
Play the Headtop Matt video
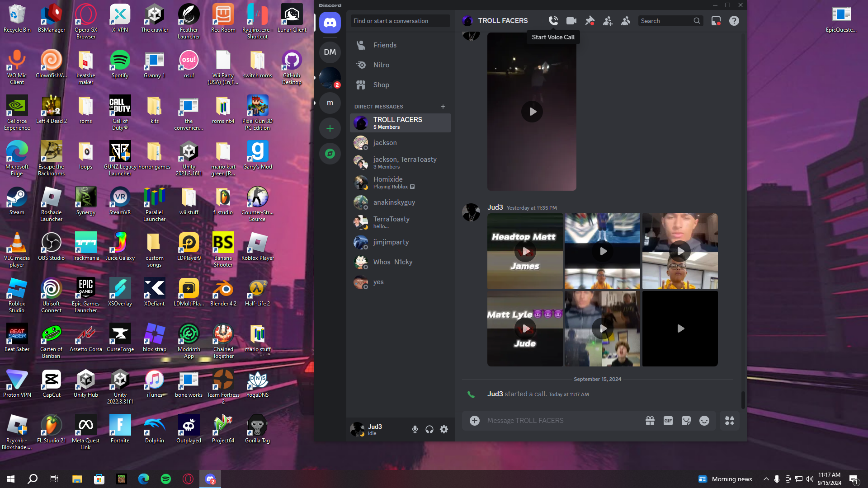[x=525, y=251]
